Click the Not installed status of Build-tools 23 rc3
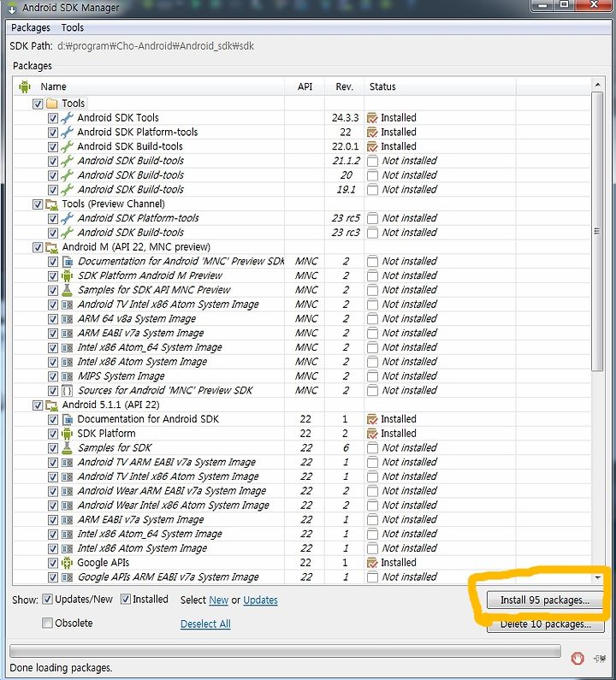Image resolution: width=616 pixels, height=680 pixels. click(409, 233)
